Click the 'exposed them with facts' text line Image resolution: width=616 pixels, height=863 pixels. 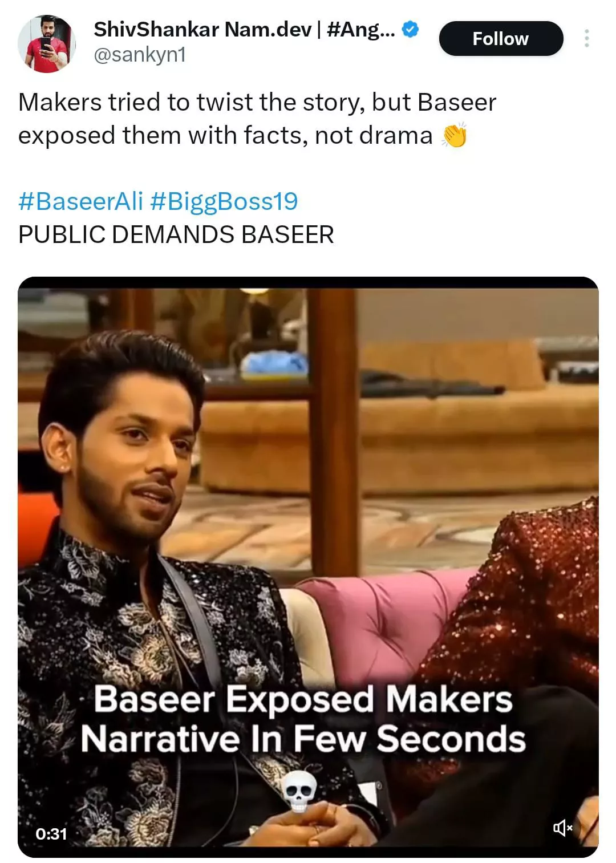pyautogui.click(x=225, y=135)
